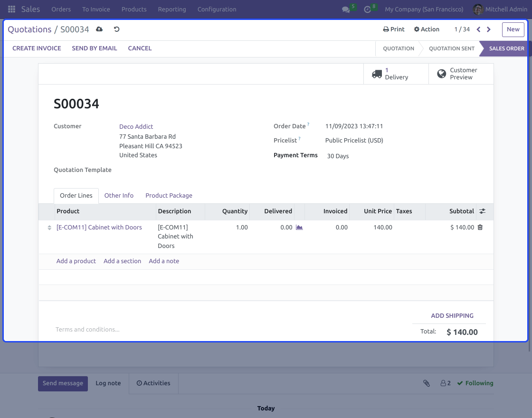Open the Orders menu

61,9
